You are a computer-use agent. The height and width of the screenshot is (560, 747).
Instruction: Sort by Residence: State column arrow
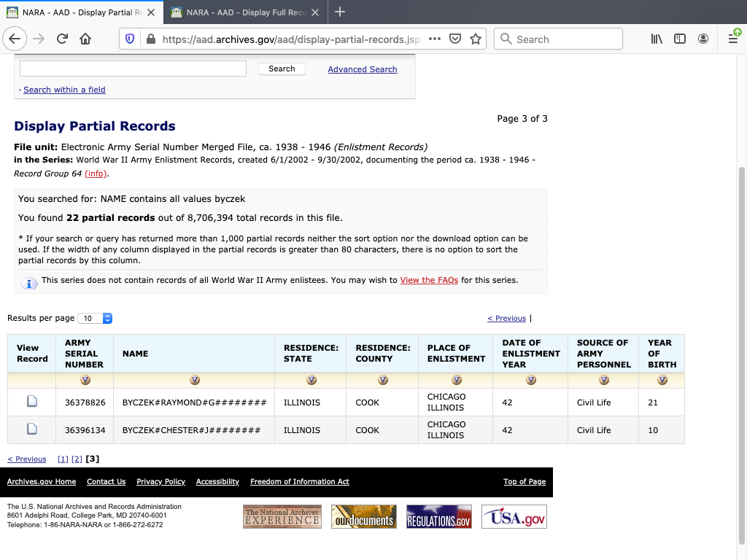pos(311,380)
